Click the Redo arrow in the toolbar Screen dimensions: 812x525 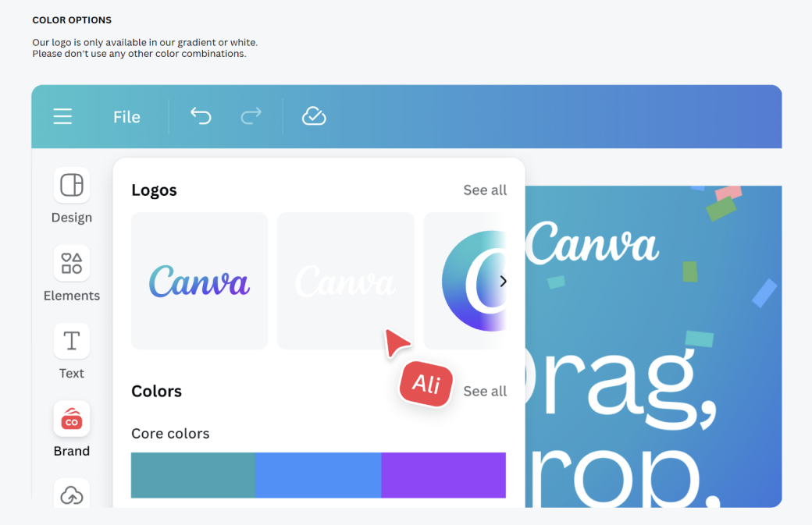click(x=251, y=115)
